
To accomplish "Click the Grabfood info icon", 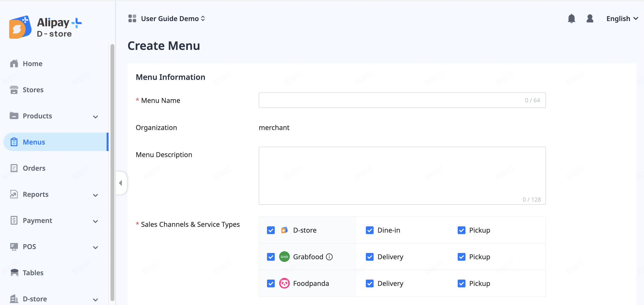I will 329,257.
